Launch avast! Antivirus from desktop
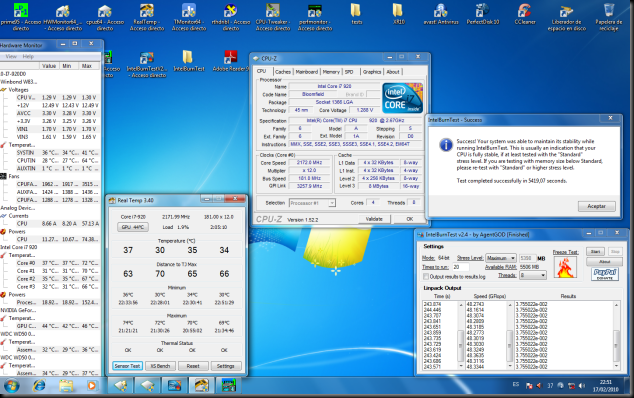634x398 pixels. pyautogui.click(x=441, y=14)
